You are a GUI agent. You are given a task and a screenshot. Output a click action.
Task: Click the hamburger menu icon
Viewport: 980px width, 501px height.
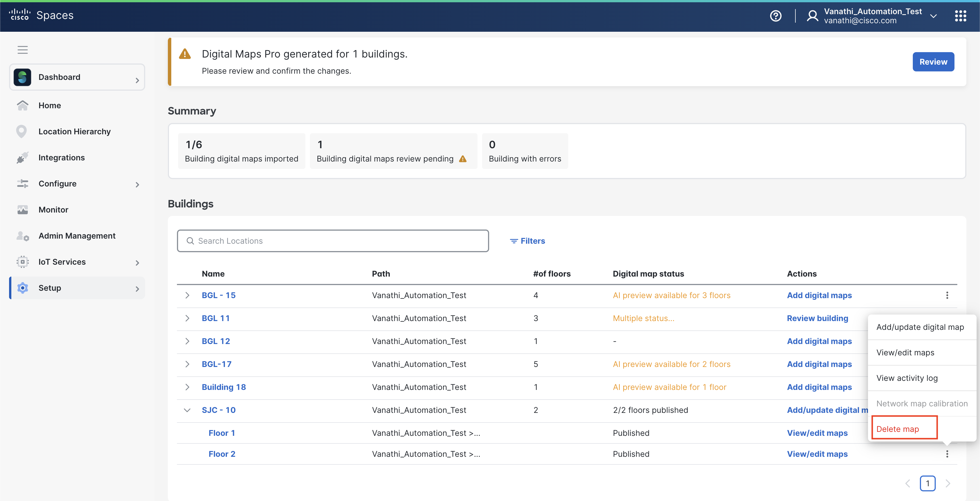click(22, 50)
